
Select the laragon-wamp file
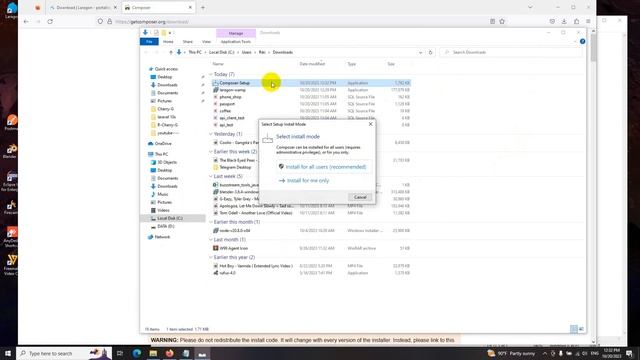point(311,90)
